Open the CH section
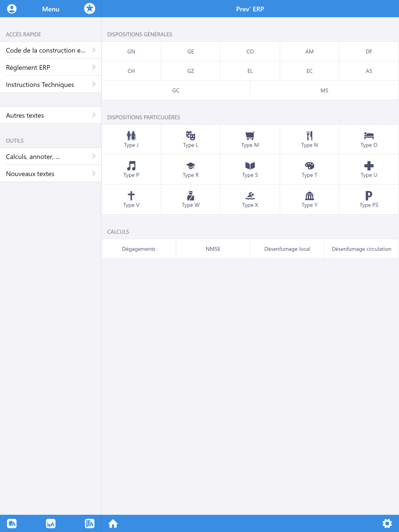 (131, 71)
